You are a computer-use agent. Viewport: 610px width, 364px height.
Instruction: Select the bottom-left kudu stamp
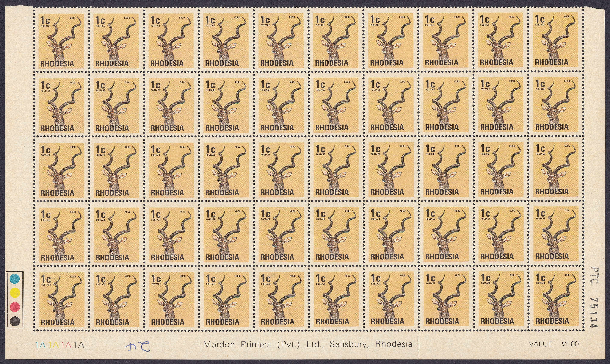tap(62, 300)
